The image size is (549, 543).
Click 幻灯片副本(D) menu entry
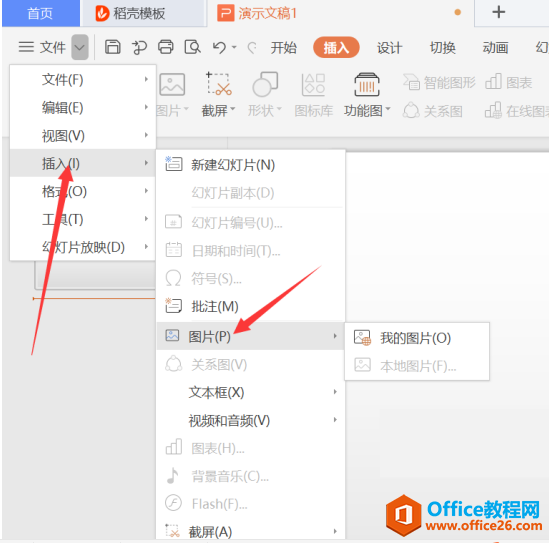(x=251, y=193)
